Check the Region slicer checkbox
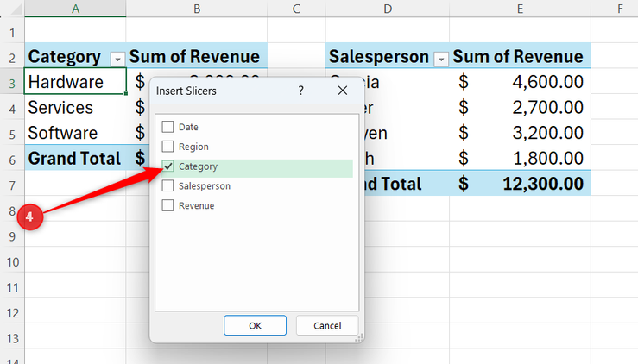 (x=167, y=147)
